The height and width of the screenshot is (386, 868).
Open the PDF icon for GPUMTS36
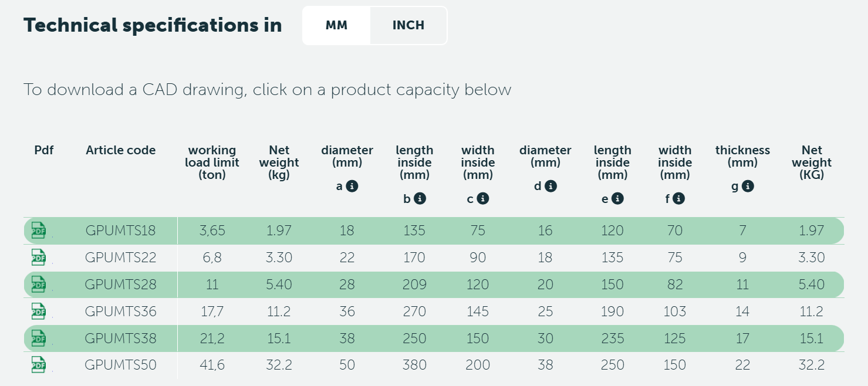point(38,311)
